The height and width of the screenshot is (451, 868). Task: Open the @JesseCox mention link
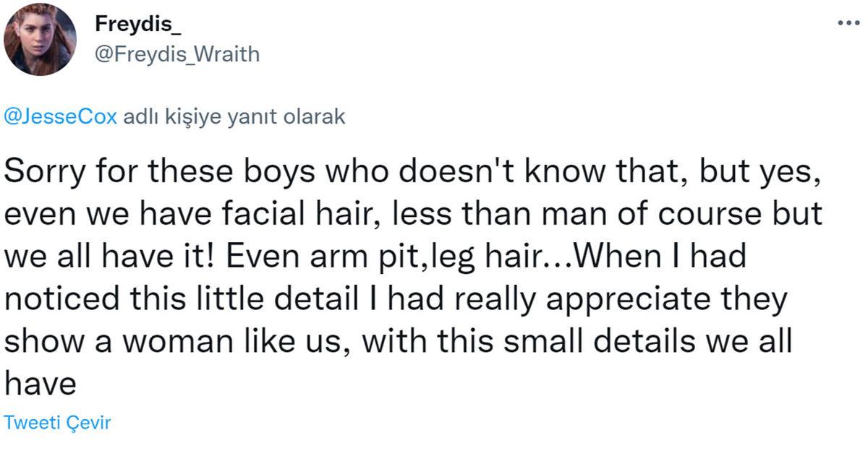(x=61, y=117)
